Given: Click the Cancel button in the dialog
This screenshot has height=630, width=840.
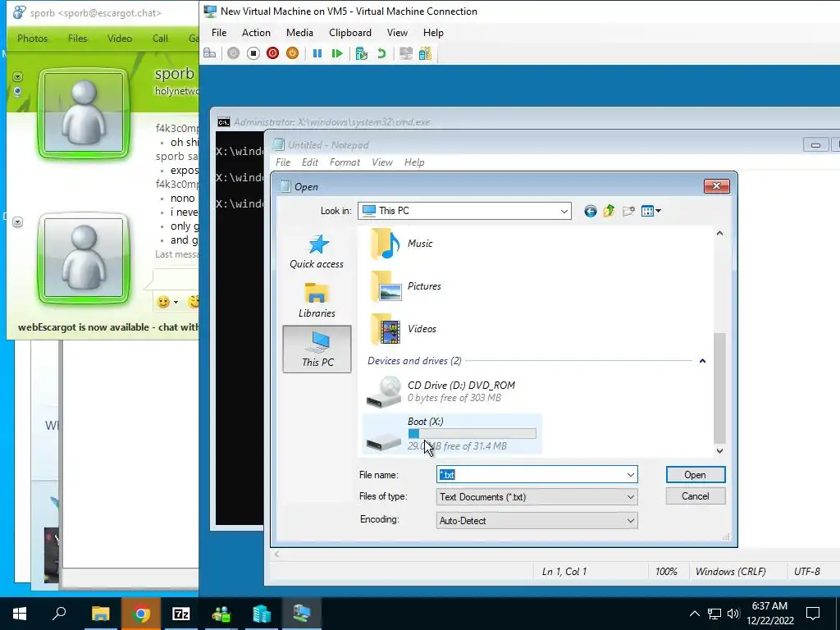Looking at the screenshot, I should click(696, 496).
